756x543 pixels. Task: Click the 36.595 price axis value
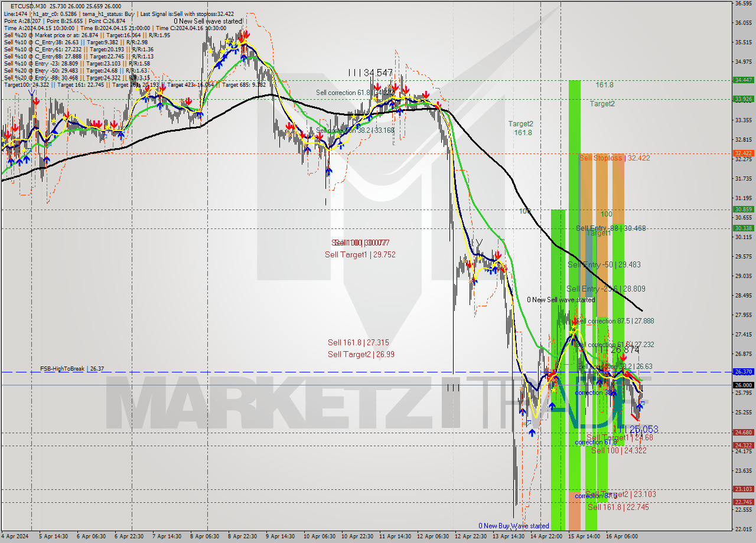tap(743, 4)
